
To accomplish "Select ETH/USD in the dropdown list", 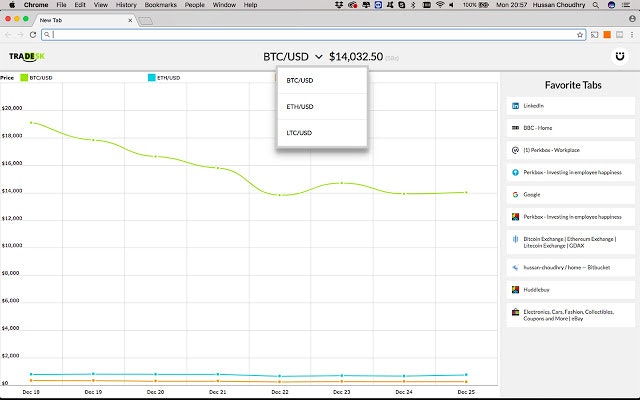I will click(x=322, y=107).
